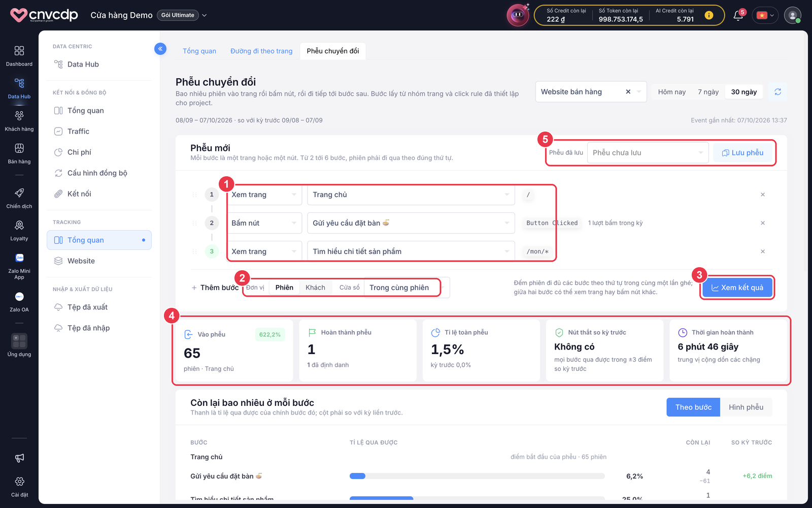Viewport: 812px width, 508px height.
Task: Select Phiên as counting unit
Action: point(284,288)
